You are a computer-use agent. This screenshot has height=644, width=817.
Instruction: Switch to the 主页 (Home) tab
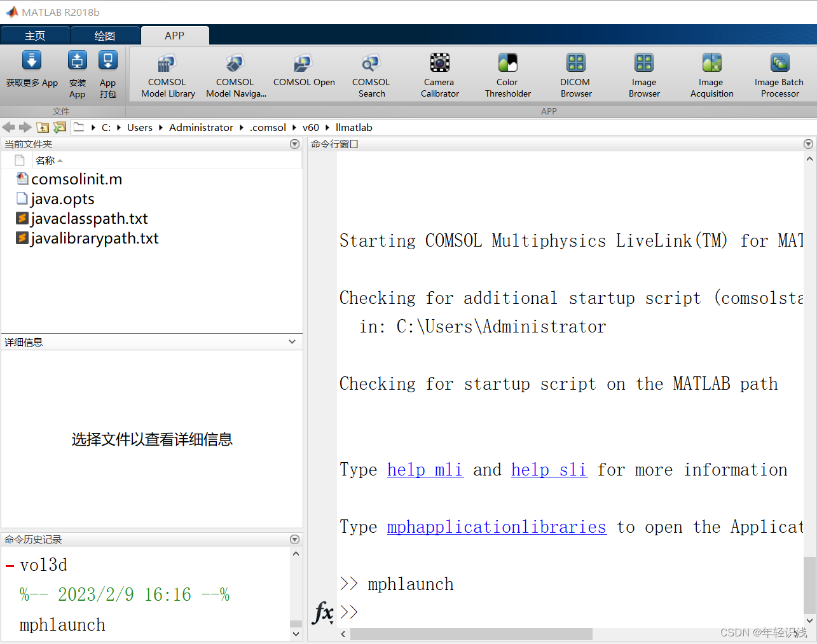pyautogui.click(x=35, y=36)
